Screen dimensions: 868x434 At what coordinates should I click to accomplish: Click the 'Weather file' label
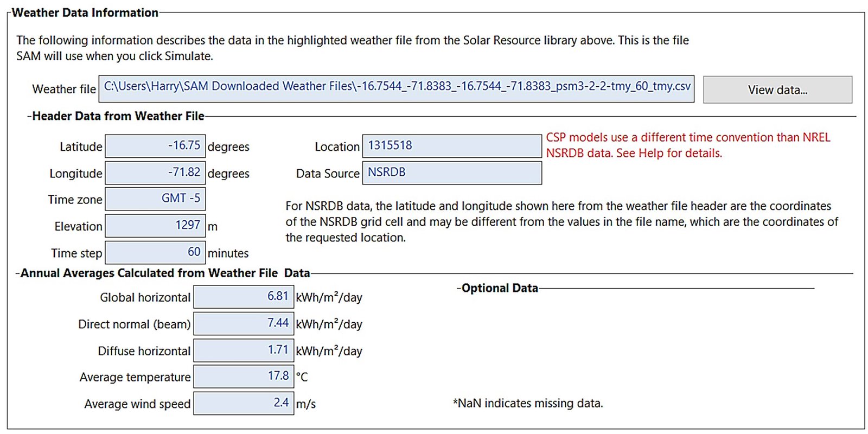[x=64, y=89]
